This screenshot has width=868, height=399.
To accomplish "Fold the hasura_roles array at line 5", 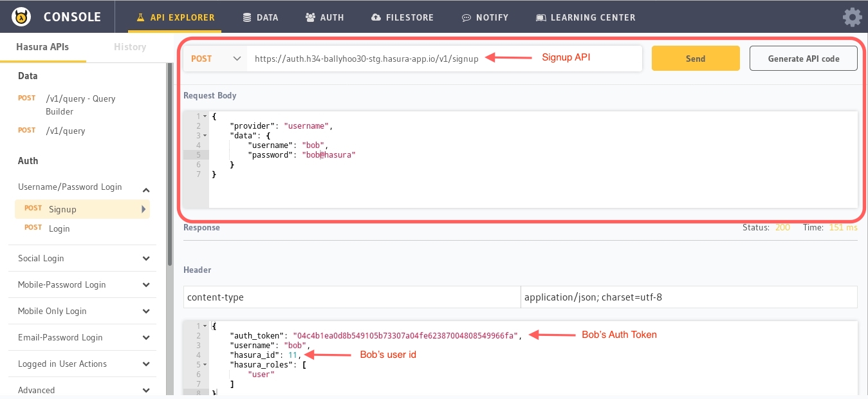I will [205, 364].
